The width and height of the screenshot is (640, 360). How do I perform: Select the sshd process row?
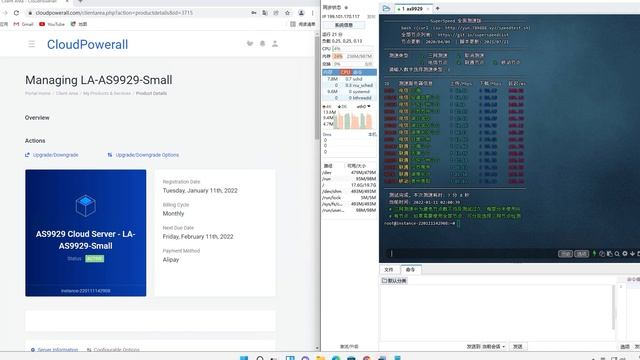pyautogui.click(x=349, y=79)
